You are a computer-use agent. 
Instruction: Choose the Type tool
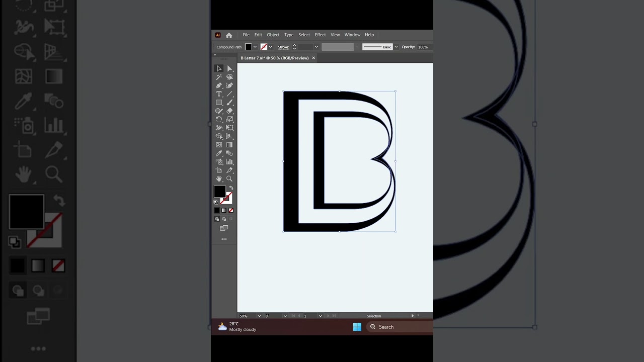(219, 94)
